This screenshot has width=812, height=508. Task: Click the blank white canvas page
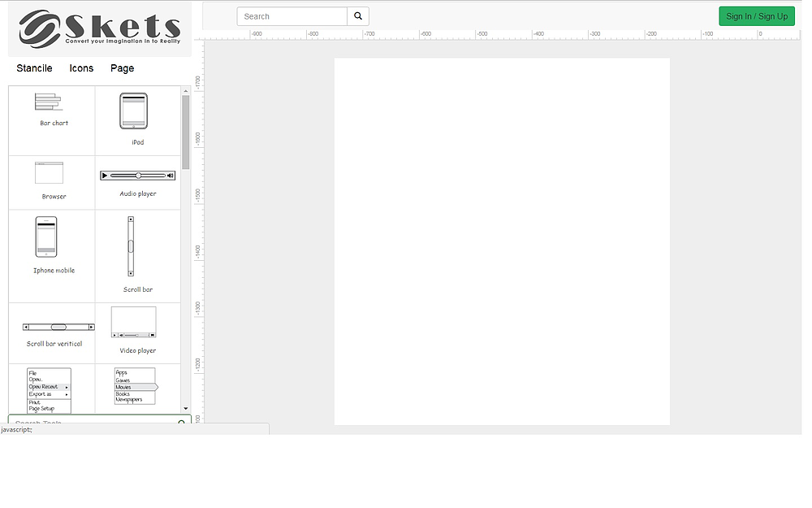(x=502, y=241)
